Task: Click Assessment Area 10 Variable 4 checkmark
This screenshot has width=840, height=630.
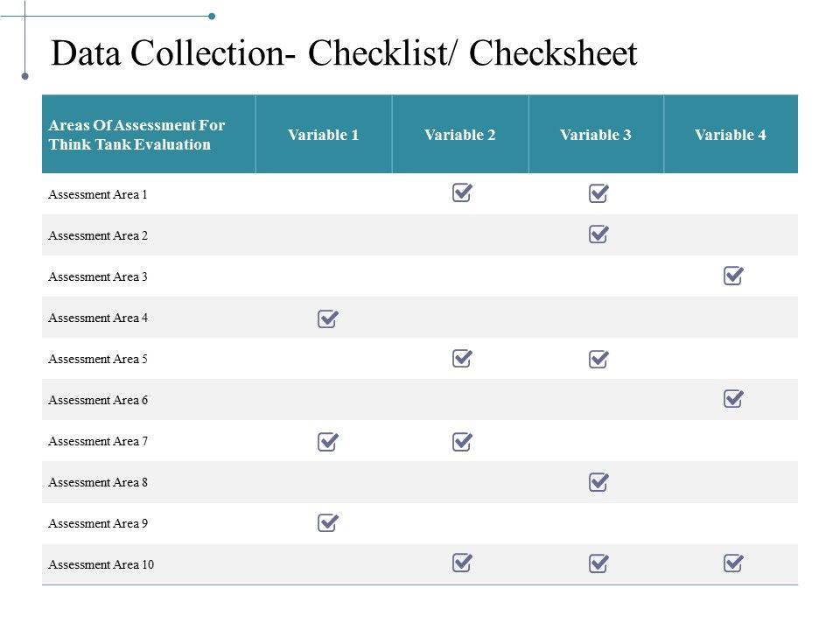Action: coord(734,563)
